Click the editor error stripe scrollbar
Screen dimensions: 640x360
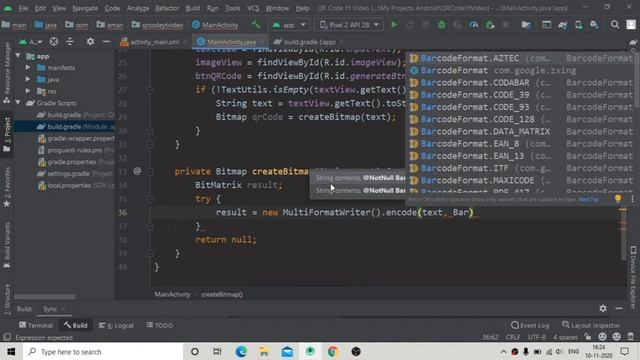pyautogui.click(x=623, y=235)
